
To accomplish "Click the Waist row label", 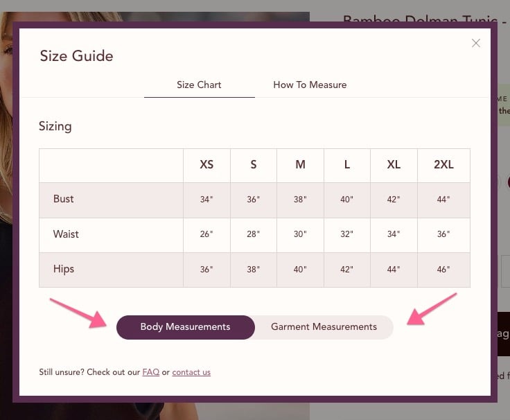I will coord(66,234).
